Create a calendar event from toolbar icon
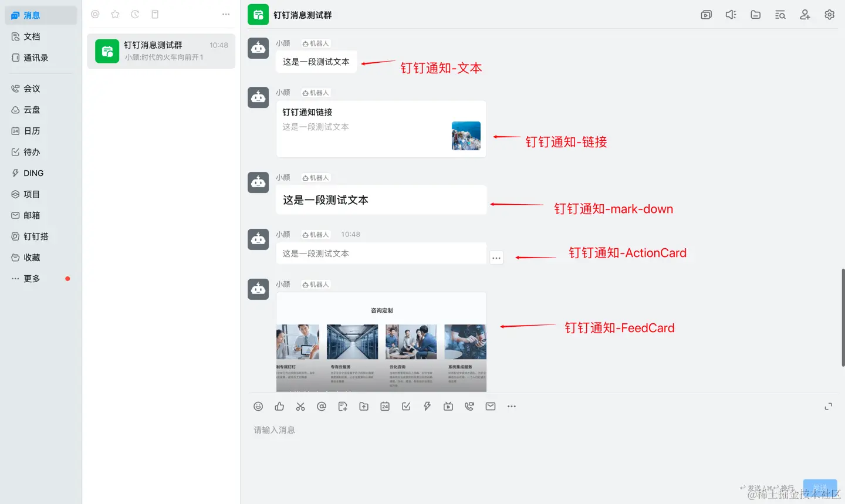The image size is (845, 504). click(x=385, y=407)
